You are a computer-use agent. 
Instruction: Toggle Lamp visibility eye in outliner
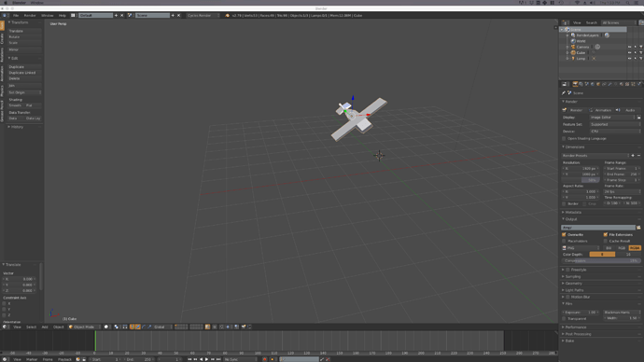(630, 58)
